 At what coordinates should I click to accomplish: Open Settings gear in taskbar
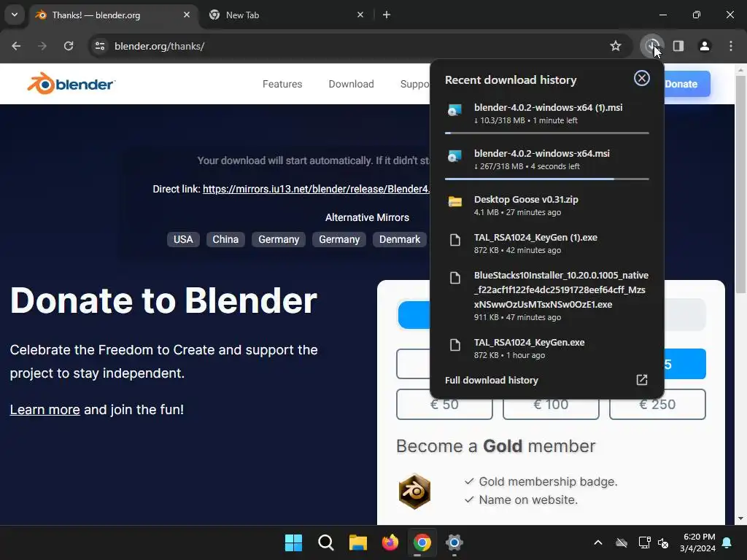[454, 542]
